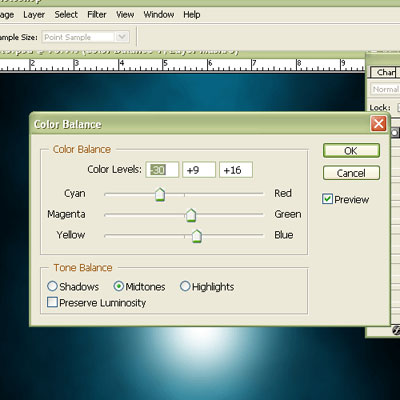Close the Color Balance dialog
This screenshot has width=400, height=400.
coord(379,124)
